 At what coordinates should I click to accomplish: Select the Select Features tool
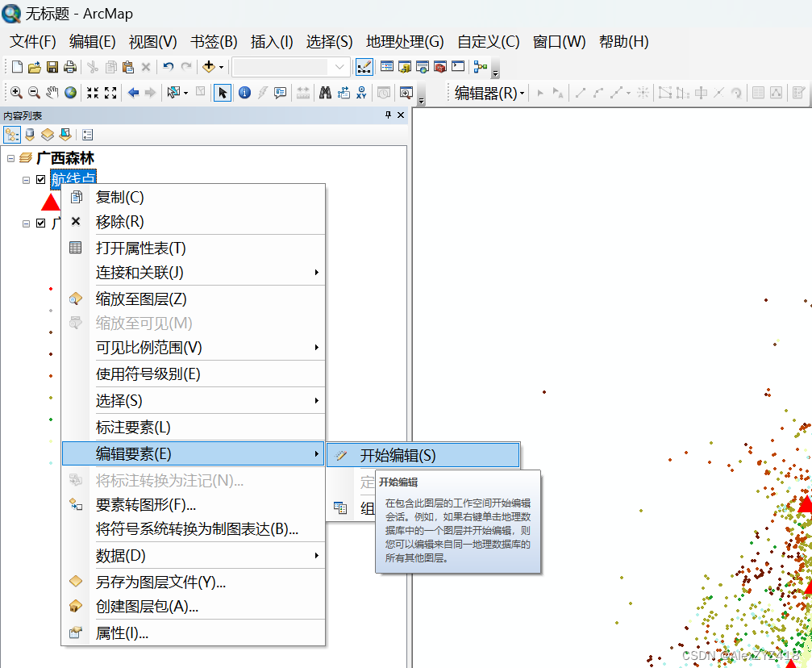[173, 92]
